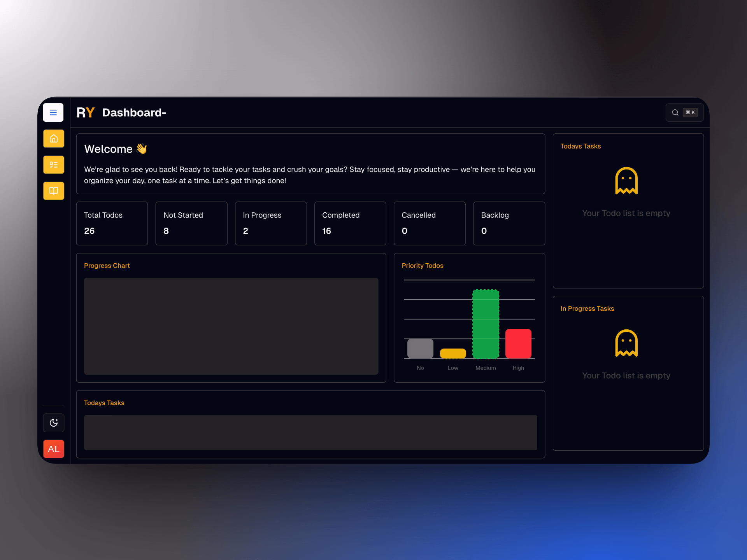747x560 pixels.
Task: Select the Backlog stat card
Action: (509, 223)
